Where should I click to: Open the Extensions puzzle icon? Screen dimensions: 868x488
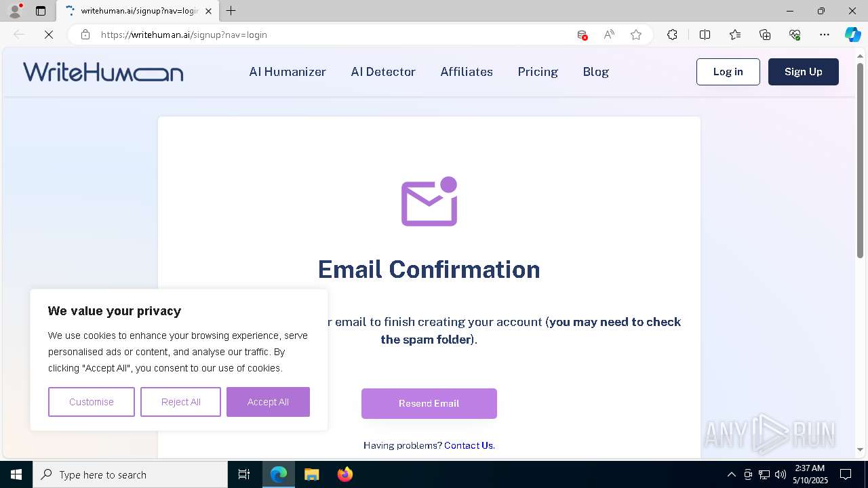coord(672,35)
